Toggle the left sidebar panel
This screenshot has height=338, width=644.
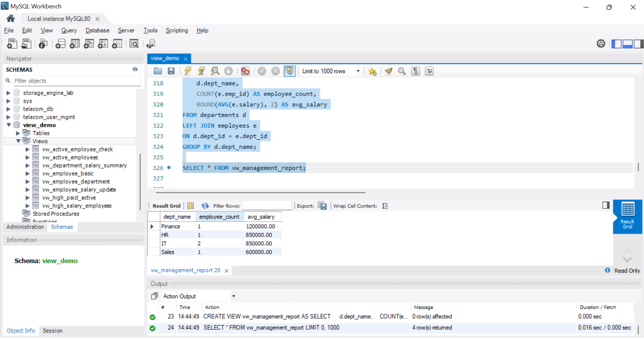(x=616, y=44)
